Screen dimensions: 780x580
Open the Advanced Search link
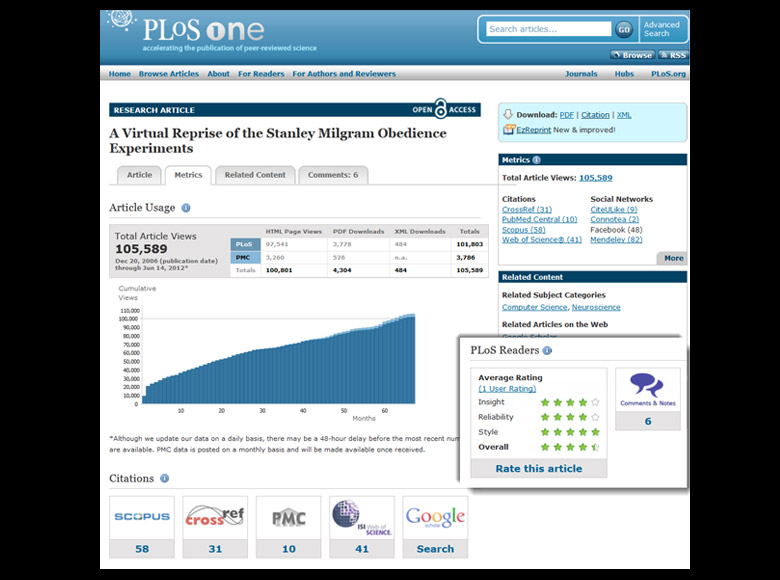(x=661, y=29)
